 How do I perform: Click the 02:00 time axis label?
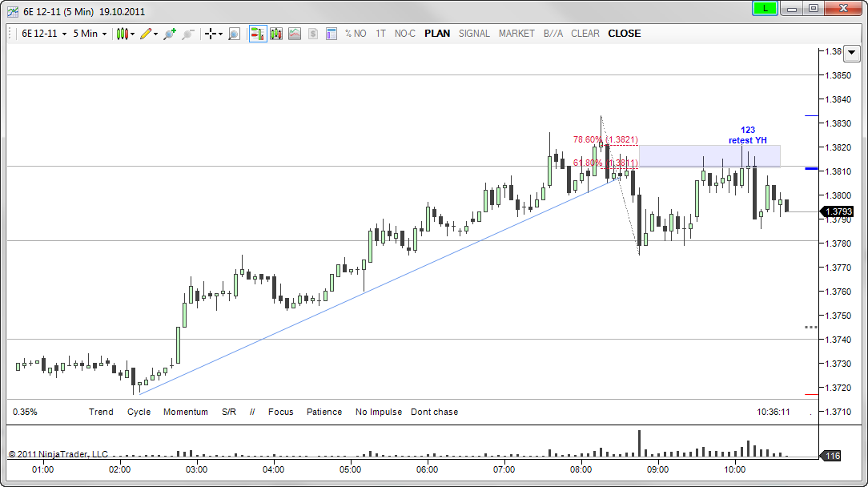(x=119, y=470)
